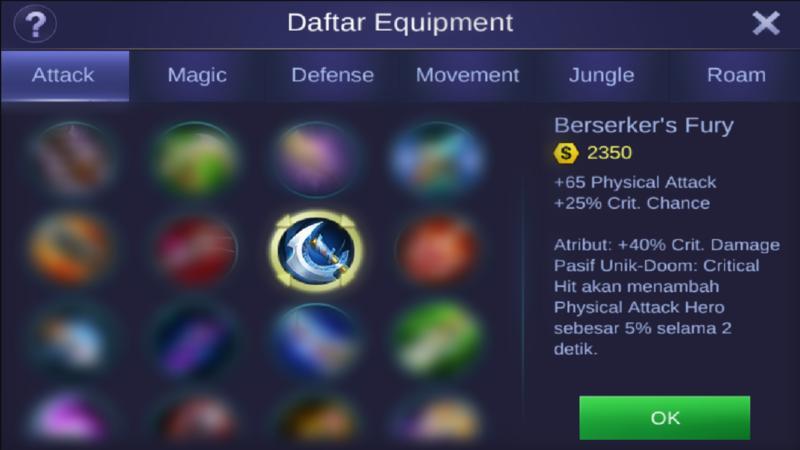
Task: Open the question mark help icon
Action: (35, 23)
